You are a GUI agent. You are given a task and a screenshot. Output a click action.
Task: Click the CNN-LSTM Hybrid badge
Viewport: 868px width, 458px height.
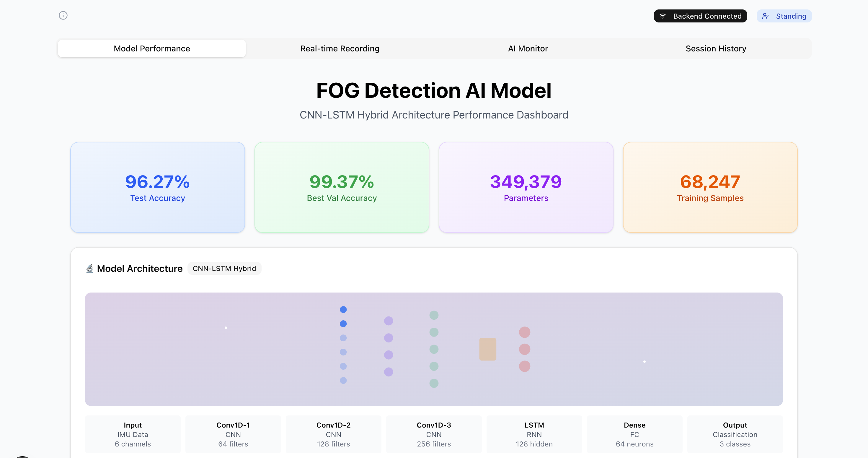(224, 269)
